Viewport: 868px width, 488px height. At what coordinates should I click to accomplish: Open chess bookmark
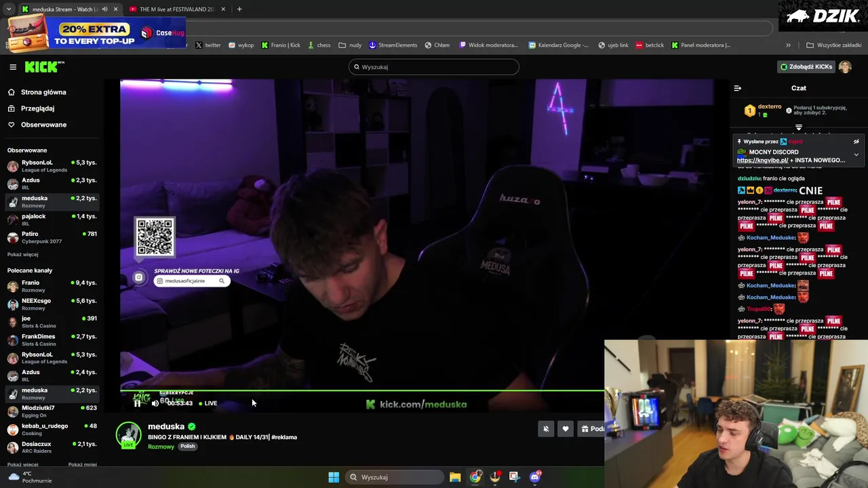coord(319,45)
